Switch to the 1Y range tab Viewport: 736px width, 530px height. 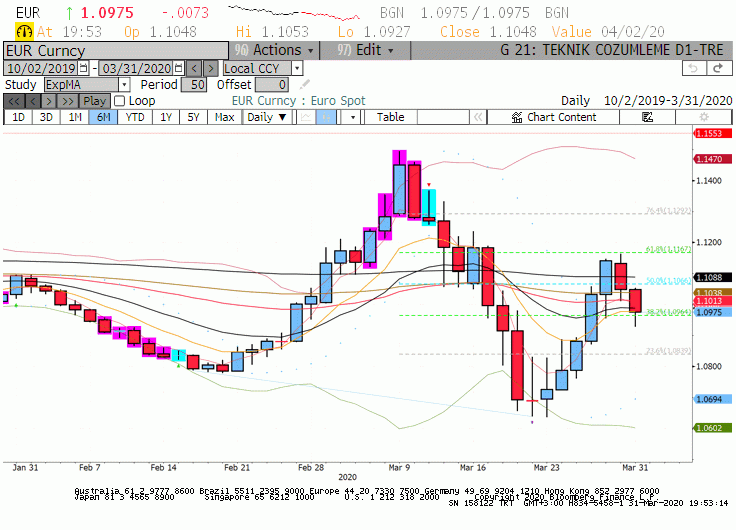tap(166, 117)
